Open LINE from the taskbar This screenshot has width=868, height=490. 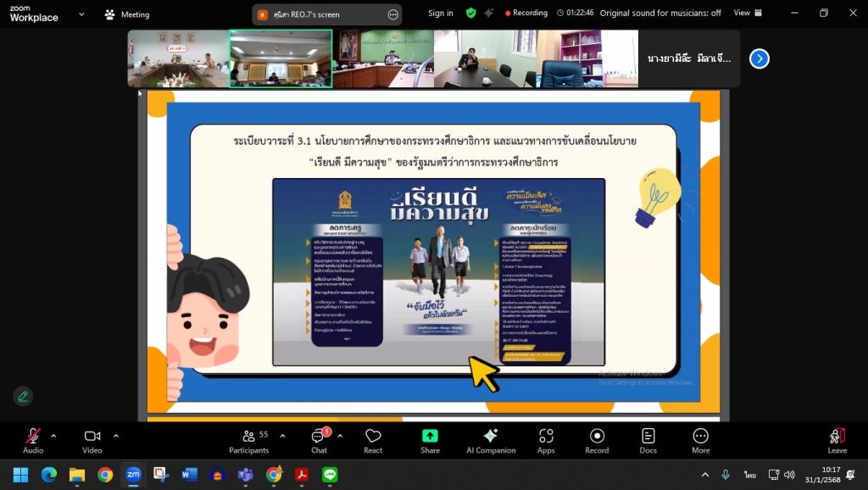(x=330, y=475)
